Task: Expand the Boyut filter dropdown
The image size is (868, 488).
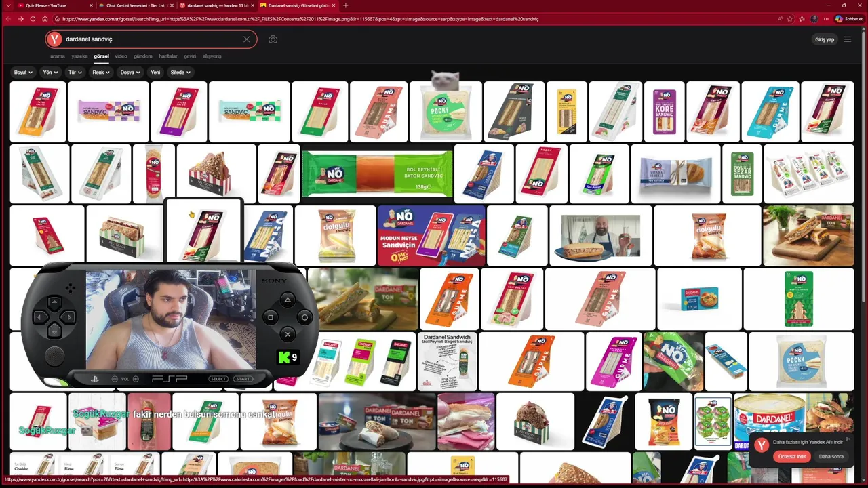Action: tap(22, 72)
